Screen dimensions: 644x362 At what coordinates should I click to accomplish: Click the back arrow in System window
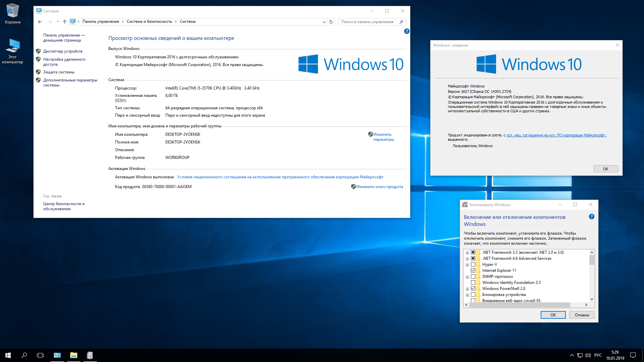(x=40, y=22)
